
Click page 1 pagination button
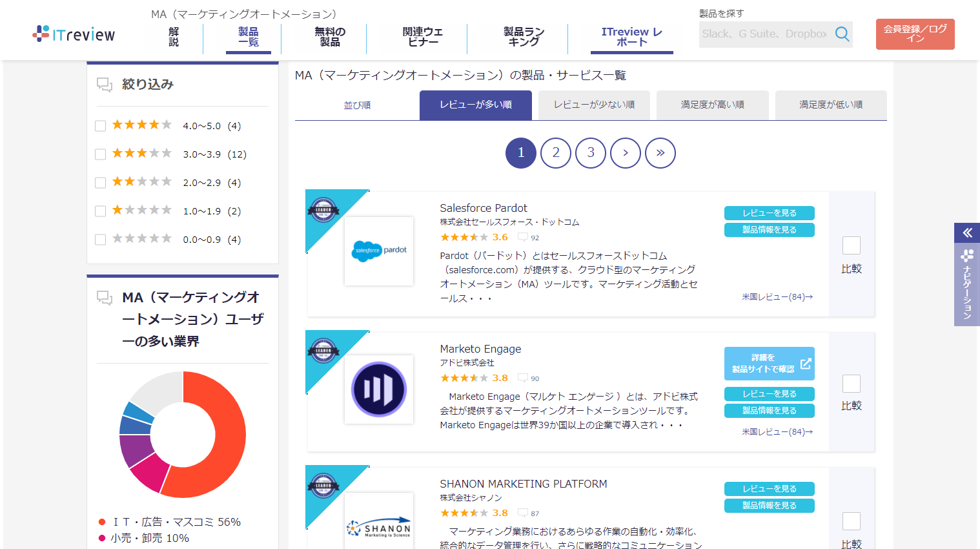click(521, 153)
